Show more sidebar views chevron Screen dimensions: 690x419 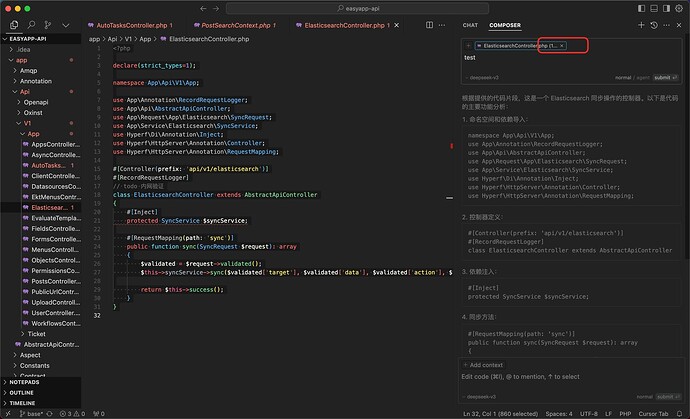(66, 26)
